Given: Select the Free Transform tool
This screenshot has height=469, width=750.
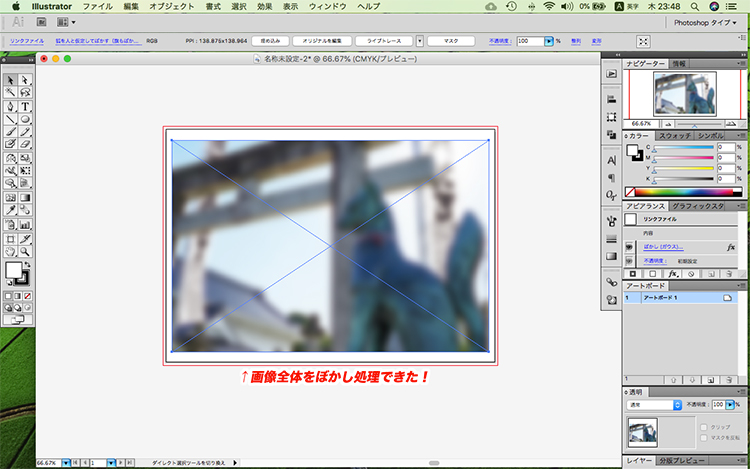Looking at the screenshot, I should click(x=25, y=170).
